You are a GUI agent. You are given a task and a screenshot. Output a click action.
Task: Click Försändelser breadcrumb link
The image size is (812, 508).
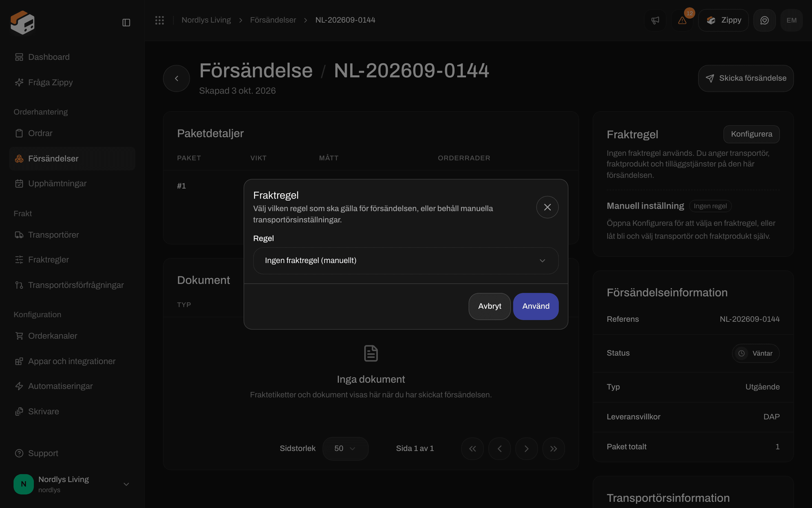[x=273, y=20]
